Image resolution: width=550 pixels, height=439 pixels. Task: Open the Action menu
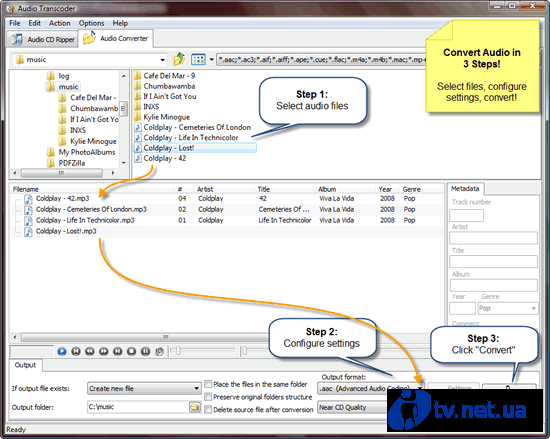click(60, 23)
